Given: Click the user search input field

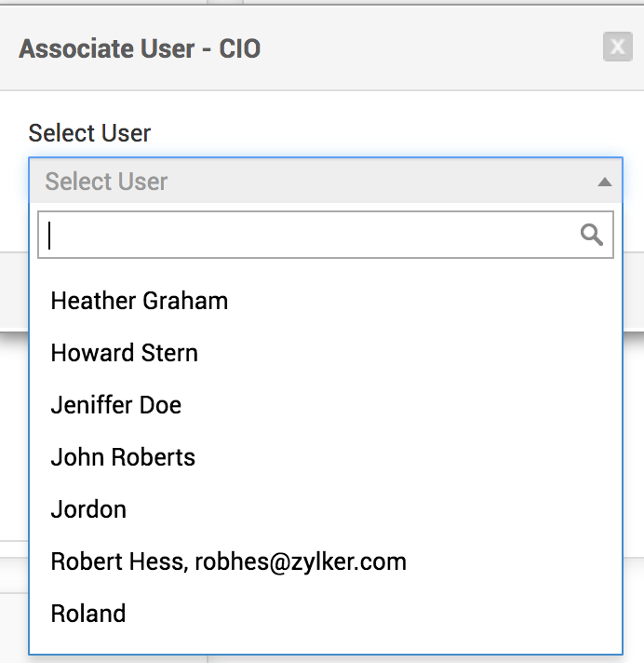Looking at the screenshot, I should point(326,235).
